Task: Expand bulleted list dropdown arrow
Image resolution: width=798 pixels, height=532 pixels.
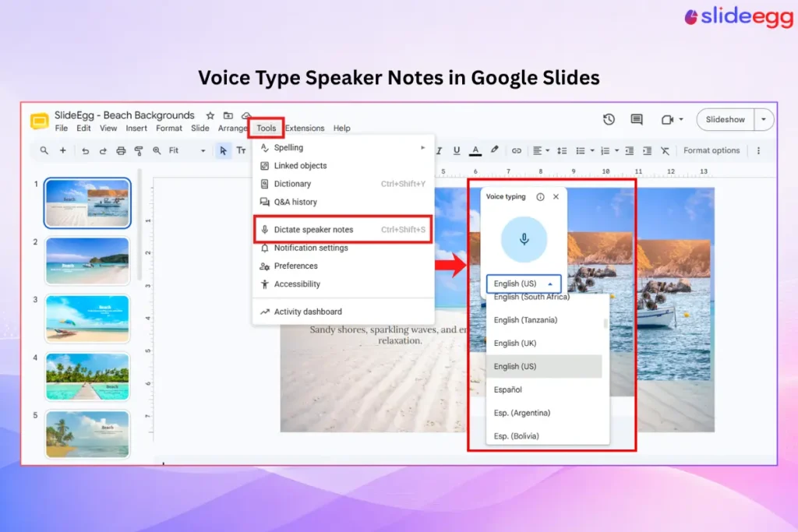Action: click(592, 150)
